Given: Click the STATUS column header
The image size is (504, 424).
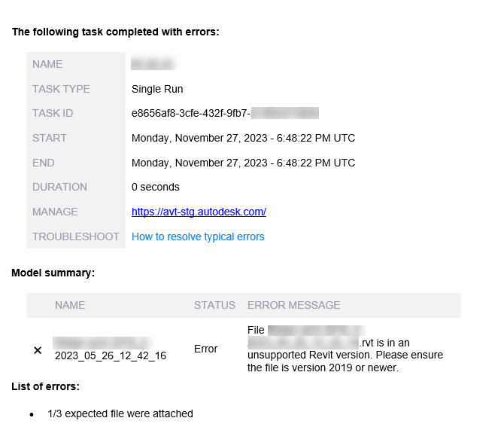Looking at the screenshot, I should pos(214,305).
